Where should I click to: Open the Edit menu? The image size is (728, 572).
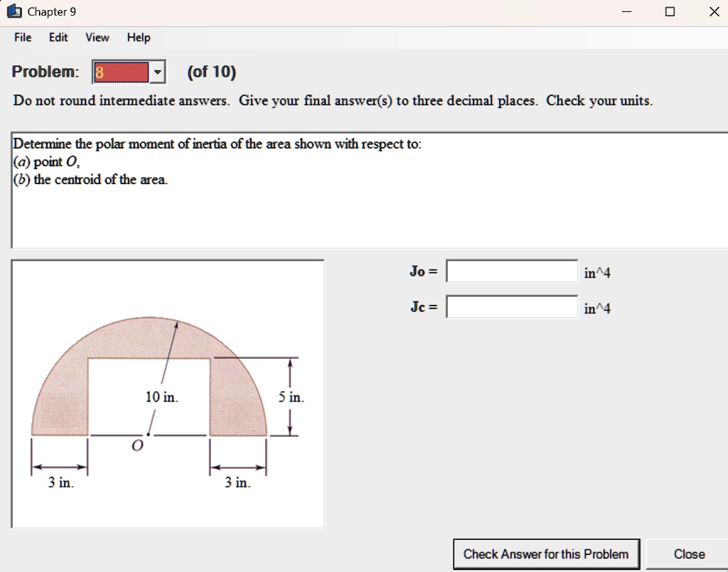[x=58, y=38]
